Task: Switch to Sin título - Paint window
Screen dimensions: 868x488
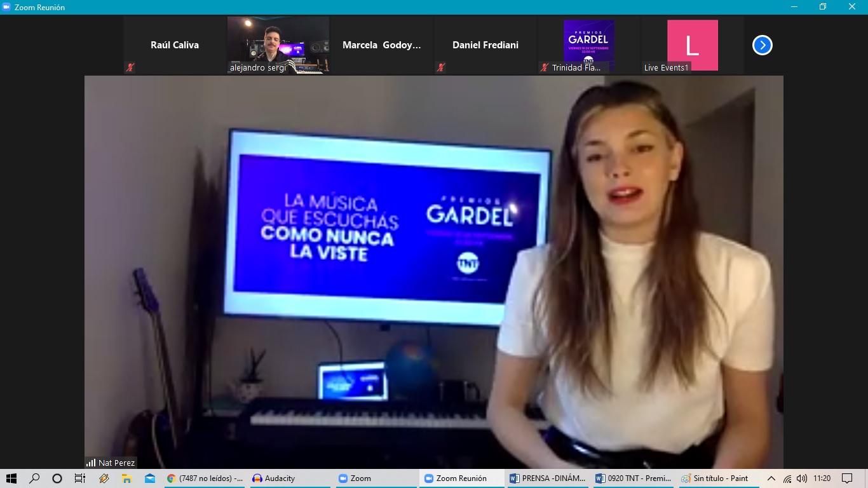Action: pos(715,478)
